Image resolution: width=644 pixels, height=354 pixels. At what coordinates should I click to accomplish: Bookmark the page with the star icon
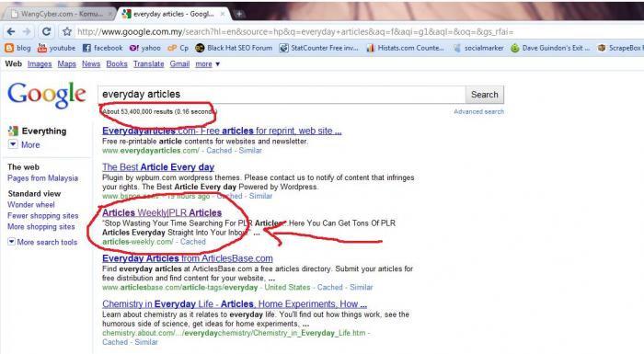[67, 31]
